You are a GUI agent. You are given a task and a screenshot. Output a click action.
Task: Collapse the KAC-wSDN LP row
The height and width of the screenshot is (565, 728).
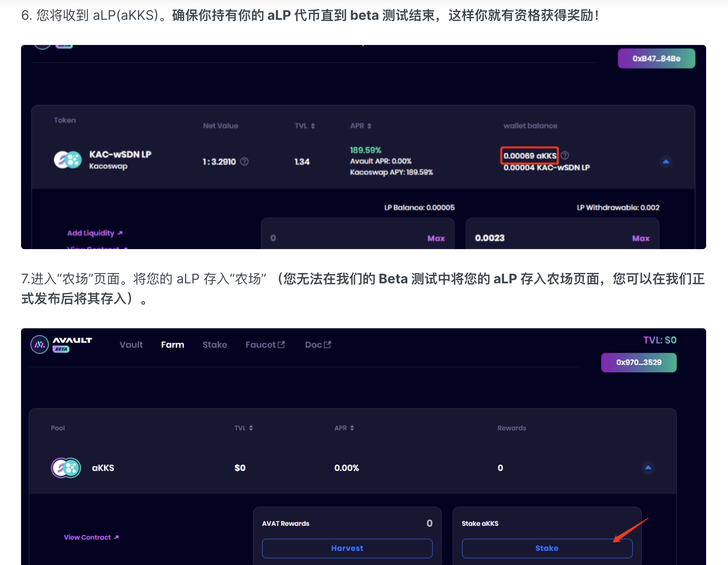coord(666,162)
